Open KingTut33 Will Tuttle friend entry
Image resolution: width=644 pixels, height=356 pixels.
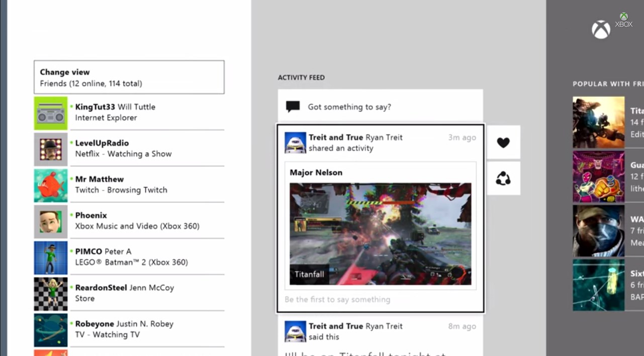tap(129, 113)
